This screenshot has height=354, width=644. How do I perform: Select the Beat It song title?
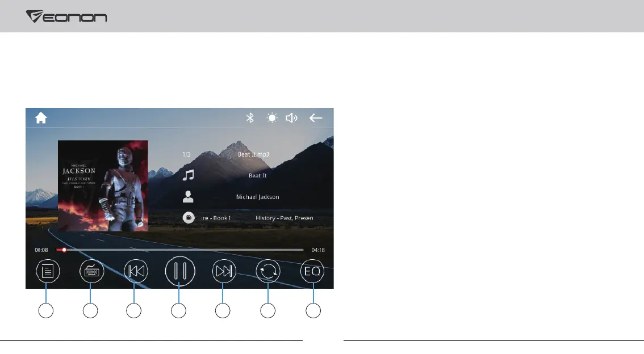(x=257, y=175)
